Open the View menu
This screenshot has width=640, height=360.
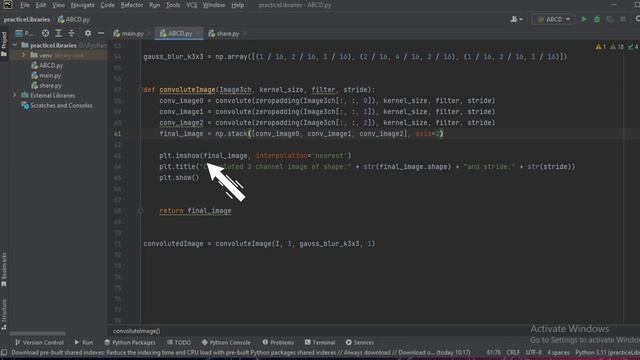pos(58,5)
